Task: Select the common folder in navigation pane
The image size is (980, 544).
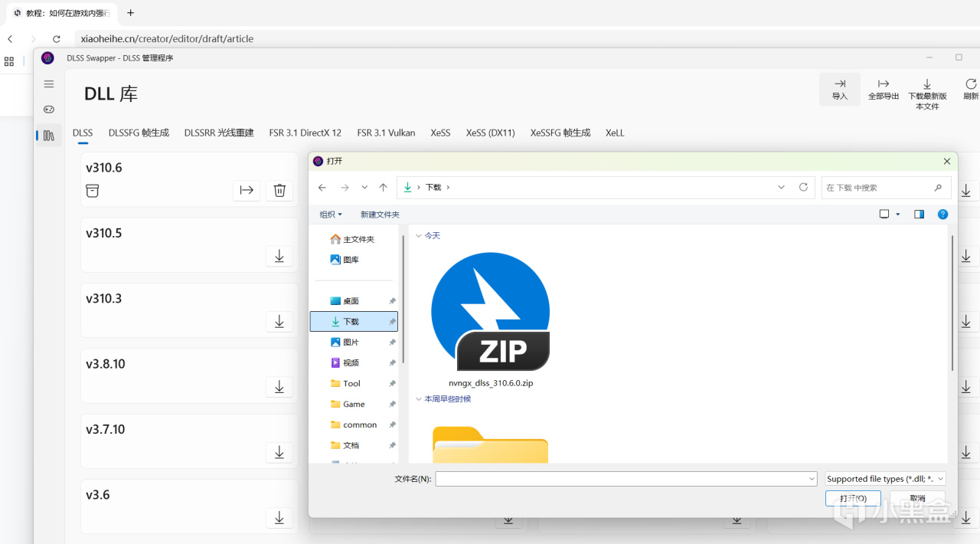Action: coord(354,425)
